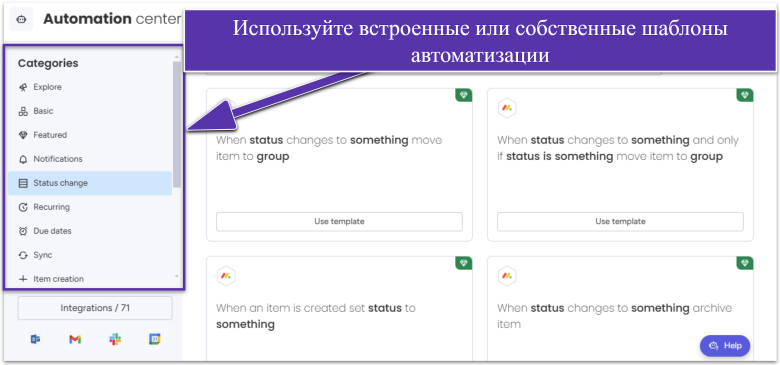Screen dimensions: 780x365
Task: Click green gem badge on 'archive item' card
Action: [744, 263]
